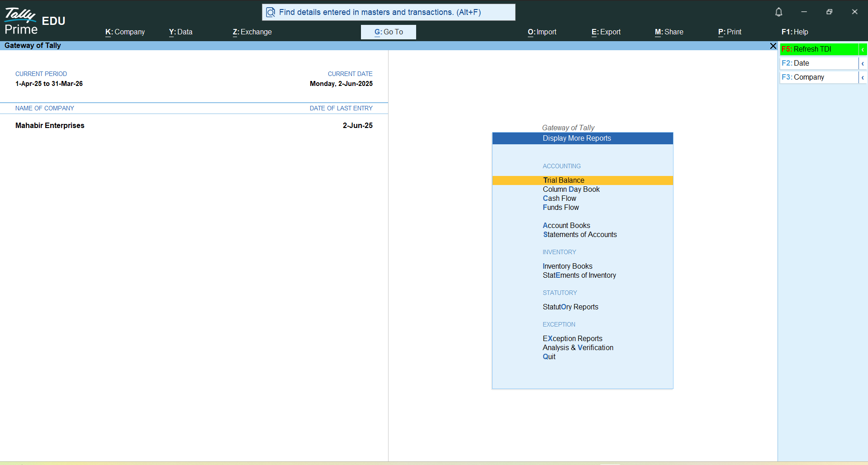Image resolution: width=868 pixels, height=465 pixels.
Task: Close the Gateway of Tally panel with X
Action: tap(773, 46)
